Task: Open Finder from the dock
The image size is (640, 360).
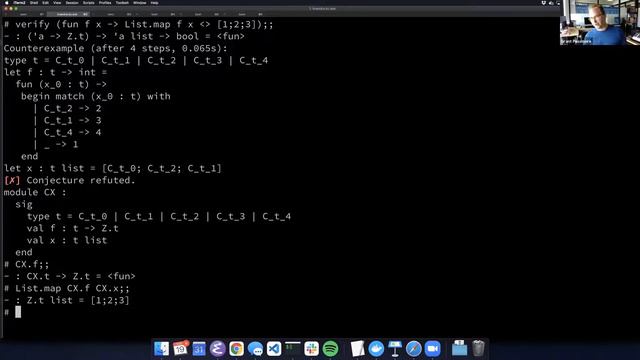Action: coord(162,349)
